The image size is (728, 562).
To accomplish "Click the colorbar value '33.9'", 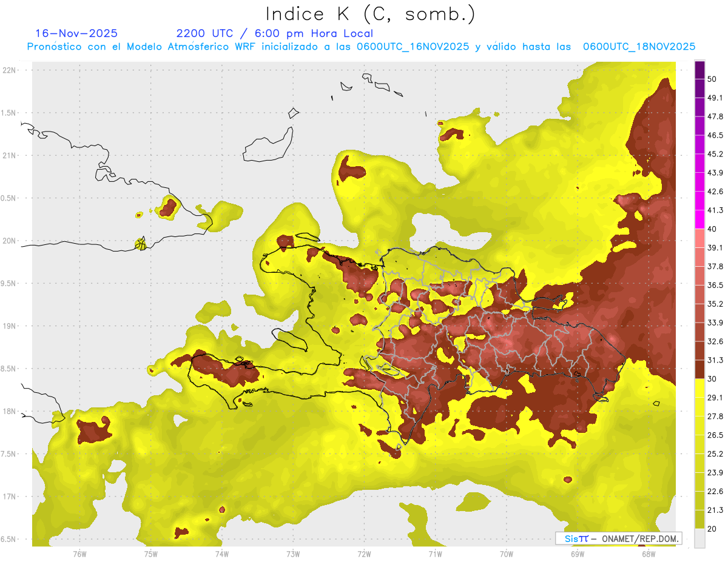I will pos(715,323).
